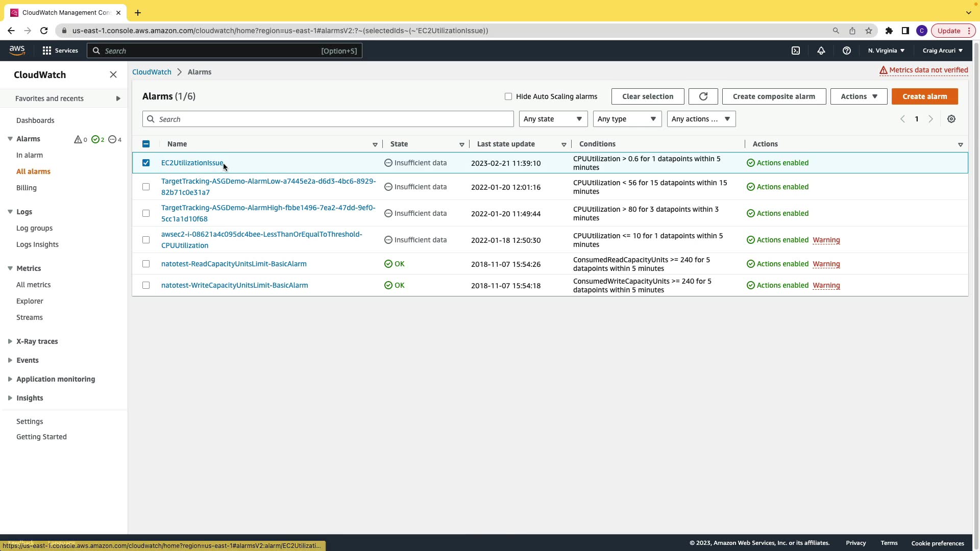
Task: Click the browser bookmark star icon
Action: (869, 31)
